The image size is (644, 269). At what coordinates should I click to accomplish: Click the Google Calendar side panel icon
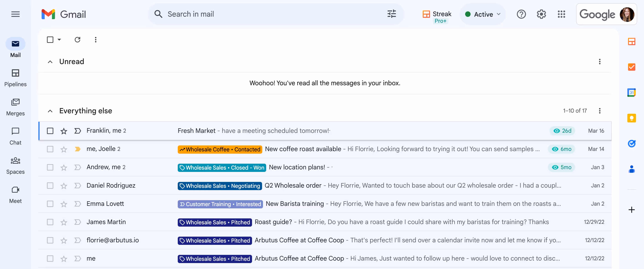coord(631,93)
